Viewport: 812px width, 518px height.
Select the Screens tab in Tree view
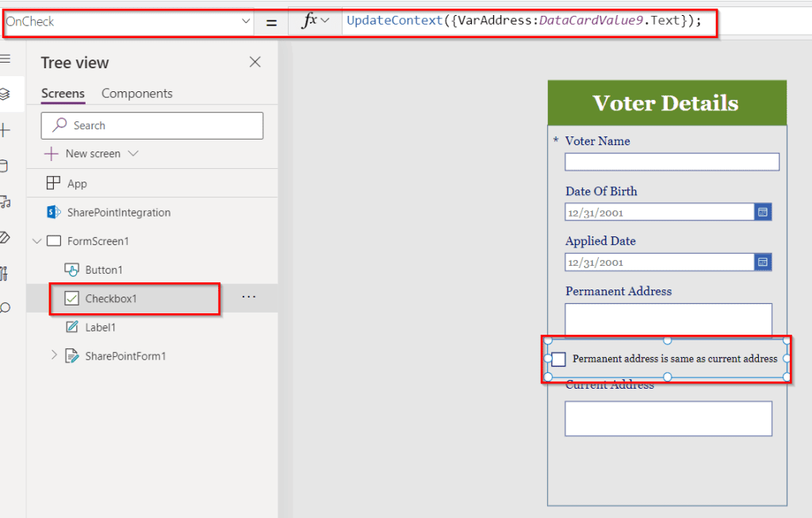[x=63, y=93]
